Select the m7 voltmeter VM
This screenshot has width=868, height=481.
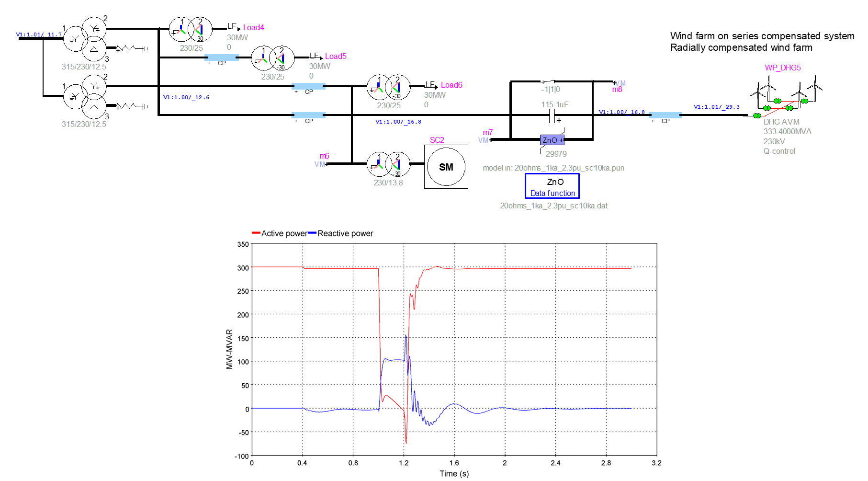(x=483, y=140)
